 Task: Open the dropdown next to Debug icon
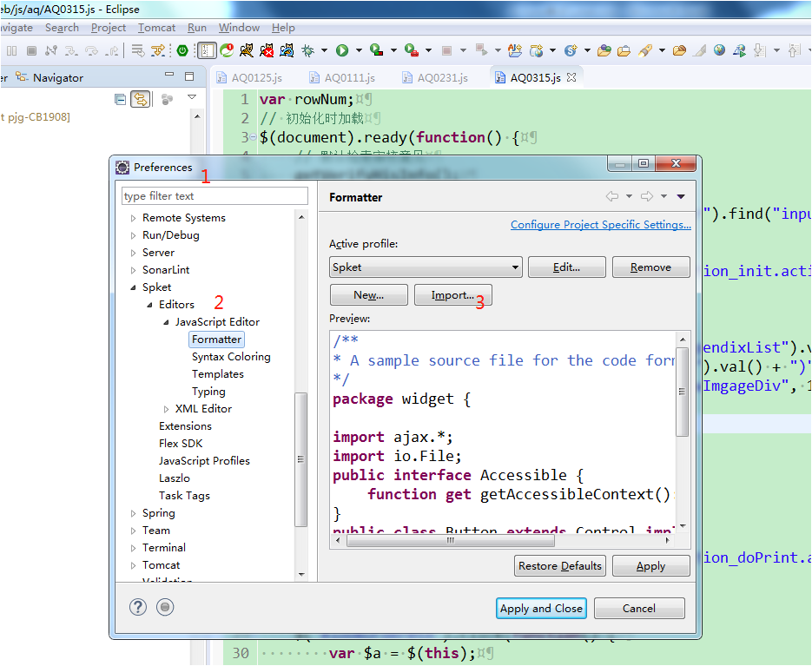pos(324,50)
